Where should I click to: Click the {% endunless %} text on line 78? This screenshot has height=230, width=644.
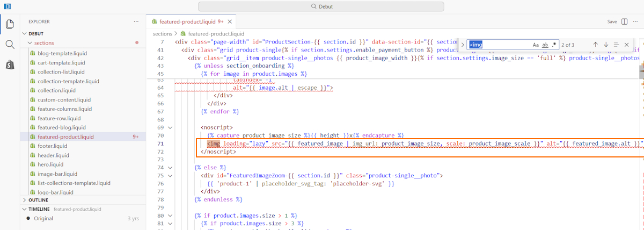pos(218,200)
